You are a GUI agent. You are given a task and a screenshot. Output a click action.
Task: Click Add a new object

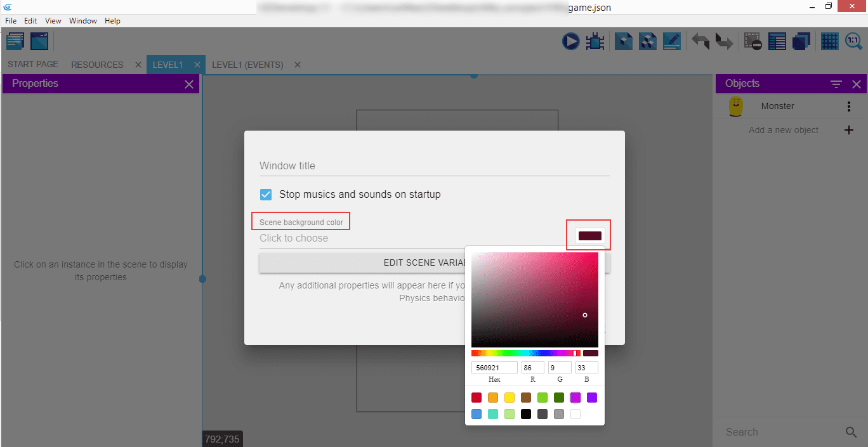(x=784, y=130)
